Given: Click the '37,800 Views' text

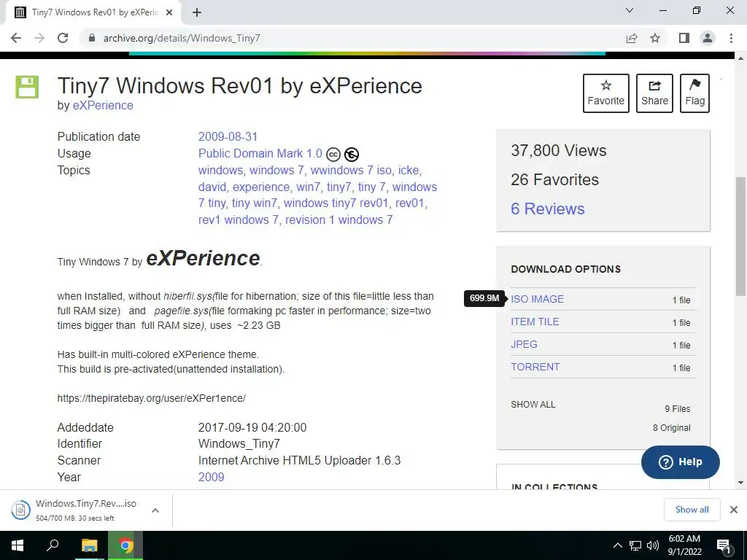Looking at the screenshot, I should 558,150.
